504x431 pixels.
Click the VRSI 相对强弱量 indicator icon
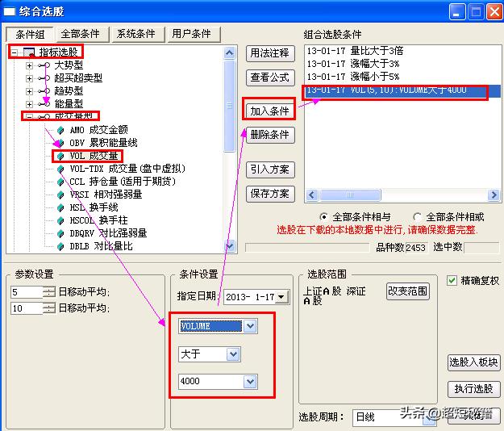tap(60, 195)
